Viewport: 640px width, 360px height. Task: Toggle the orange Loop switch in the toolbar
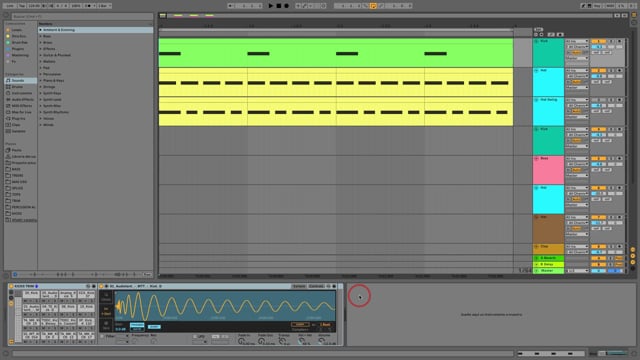[373, 6]
